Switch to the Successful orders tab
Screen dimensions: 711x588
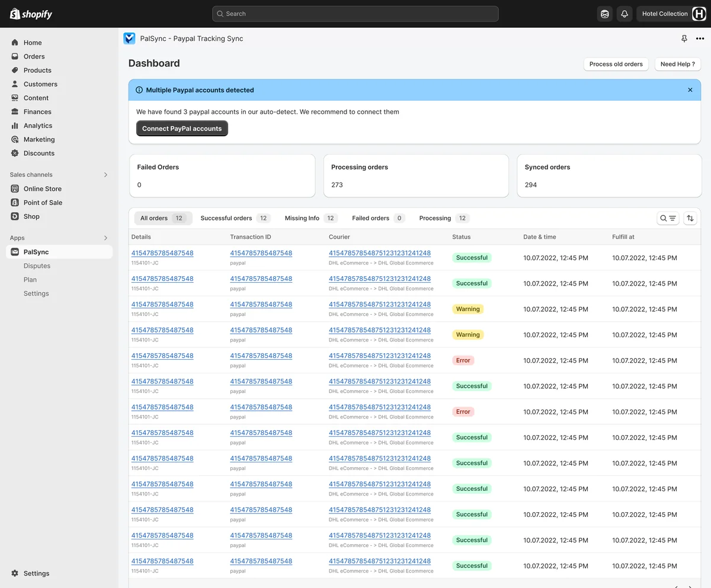[235, 218]
